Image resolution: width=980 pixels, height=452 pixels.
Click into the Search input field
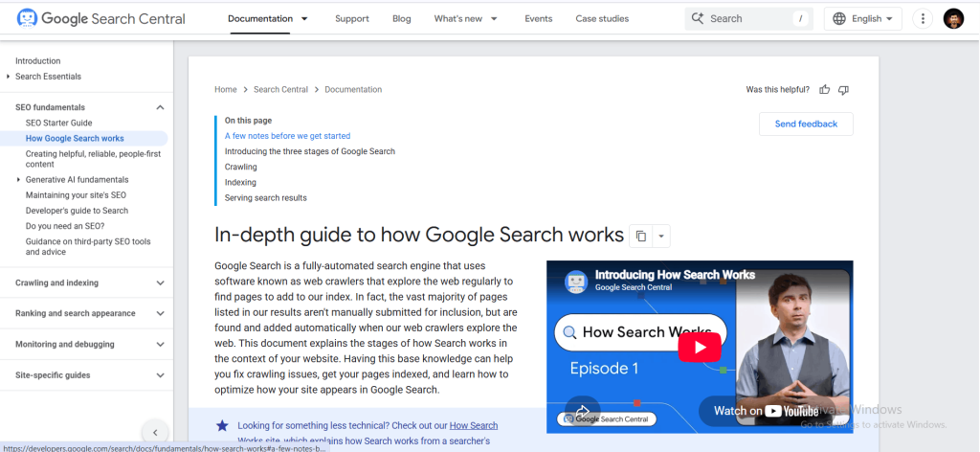[x=749, y=19]
